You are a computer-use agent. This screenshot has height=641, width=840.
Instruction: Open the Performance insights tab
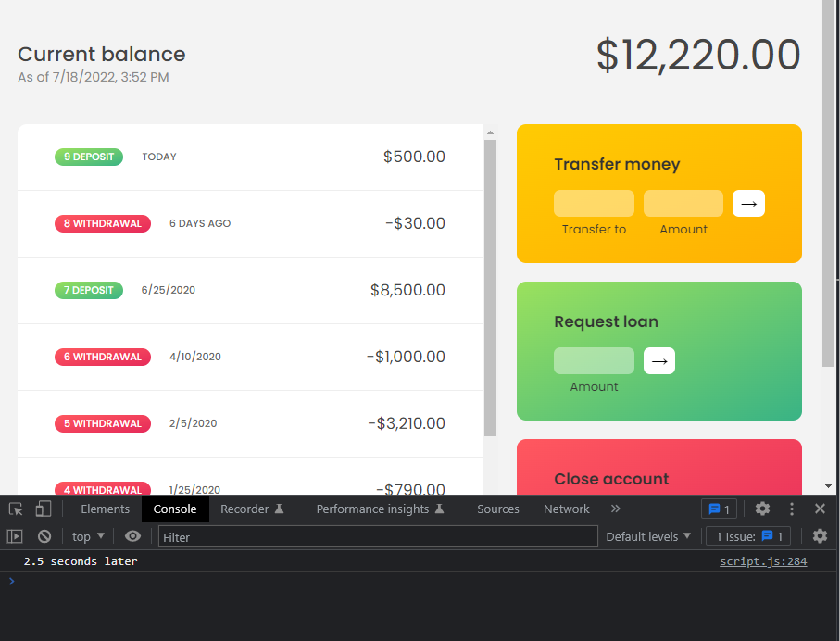[x=380, y=509]
